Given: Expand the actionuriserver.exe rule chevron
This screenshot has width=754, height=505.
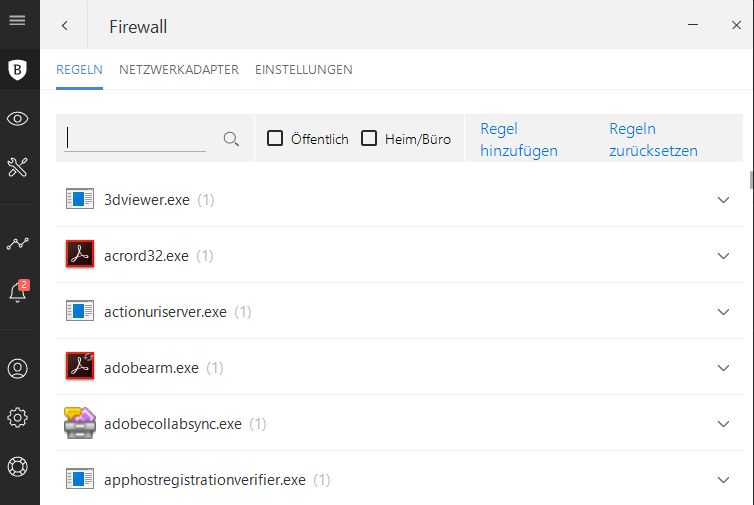Looking at the screenshot, I should coord(723,312).
